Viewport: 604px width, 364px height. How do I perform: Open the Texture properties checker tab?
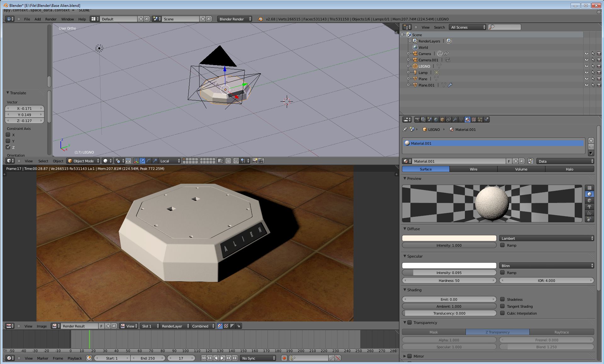(474, 120)
